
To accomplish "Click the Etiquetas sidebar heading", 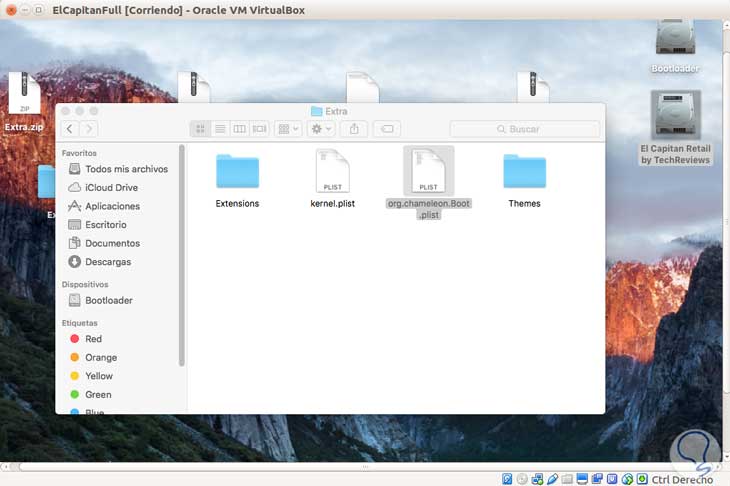I will click(x=80, y=323).
